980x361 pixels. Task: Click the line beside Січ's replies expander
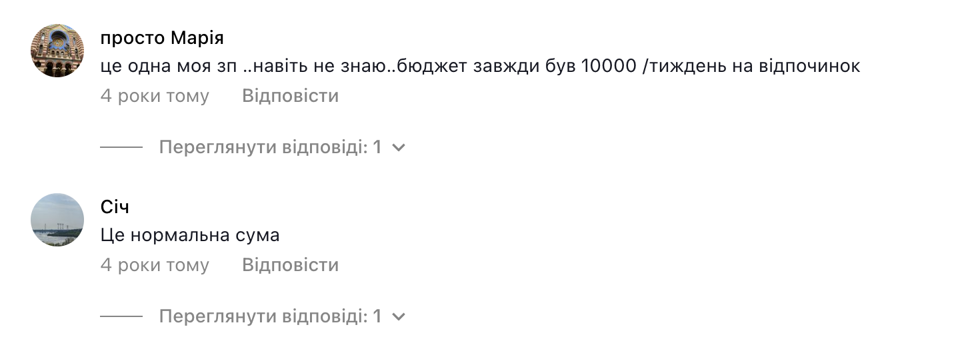[121, 316]
